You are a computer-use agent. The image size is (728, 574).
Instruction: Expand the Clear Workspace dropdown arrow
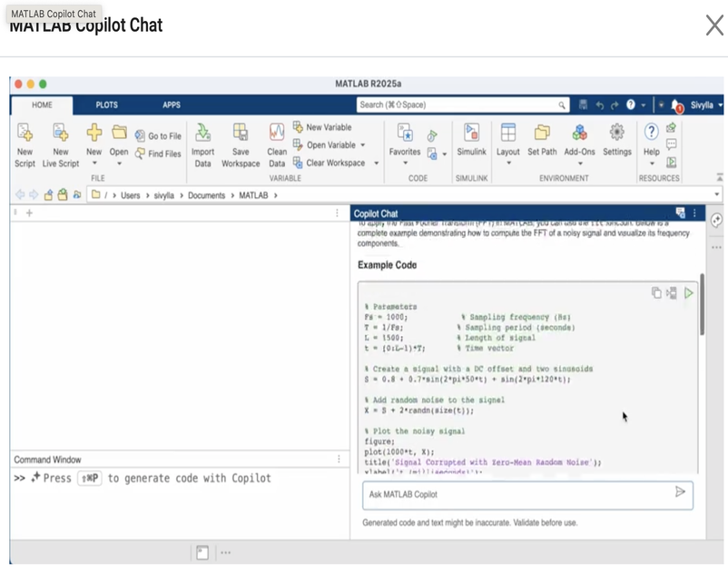click(377, 163)
